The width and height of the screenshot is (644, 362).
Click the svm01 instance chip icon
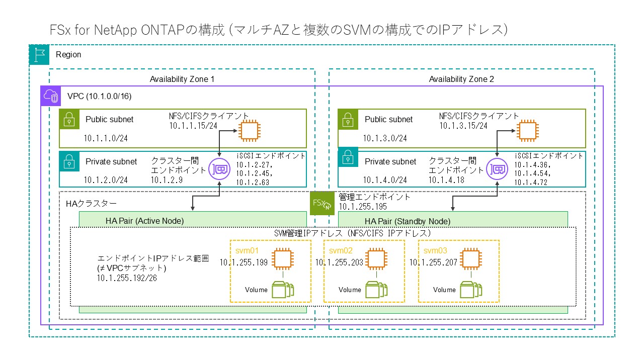click(x=283, y=259)
